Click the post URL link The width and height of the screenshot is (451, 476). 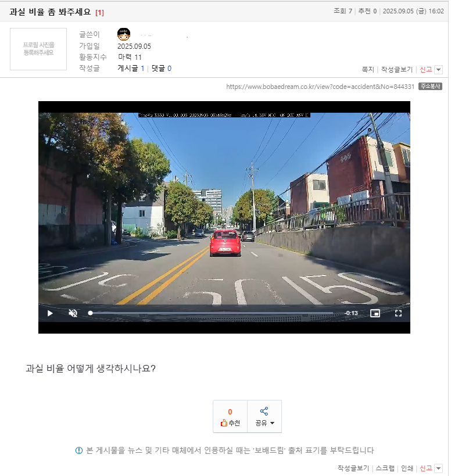tap(320, 87)
